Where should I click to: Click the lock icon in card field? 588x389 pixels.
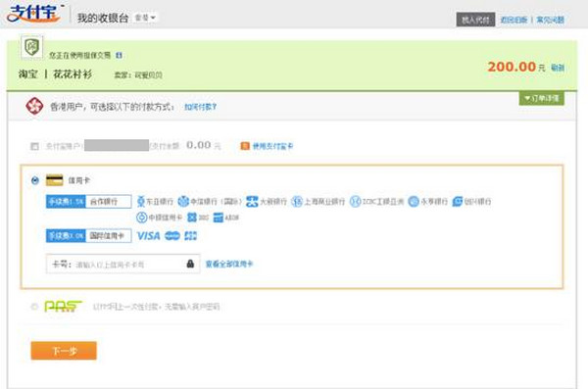[x=190, y=264]
